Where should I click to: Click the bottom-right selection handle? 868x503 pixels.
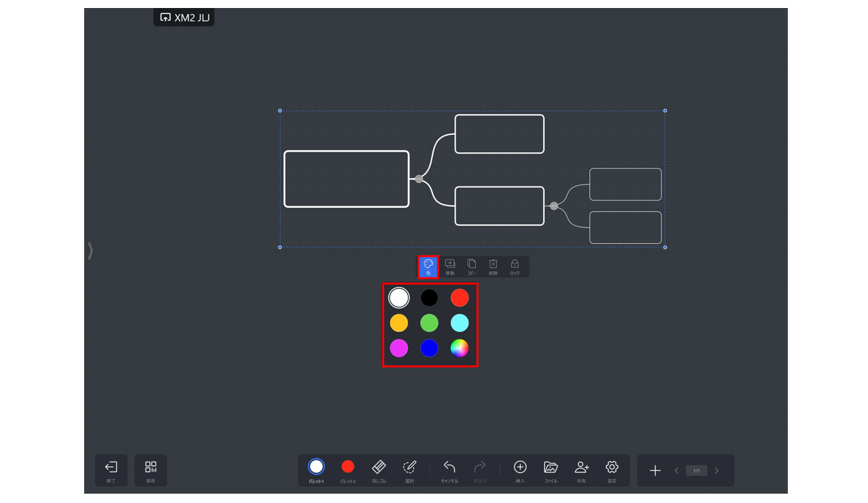(665, 247)
